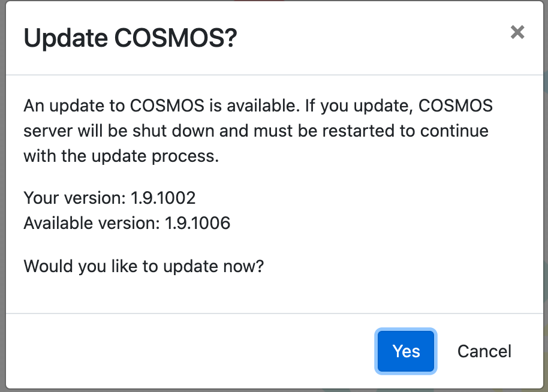Click the empty footer area left of Yes

click(x=189, y=351)
